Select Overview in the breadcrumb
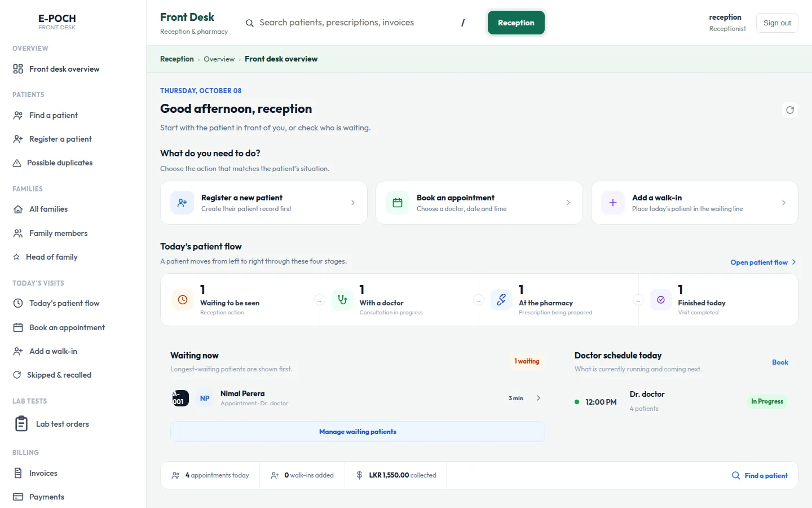Viewport: 812px width, 508px height. (x=219, y=59)
